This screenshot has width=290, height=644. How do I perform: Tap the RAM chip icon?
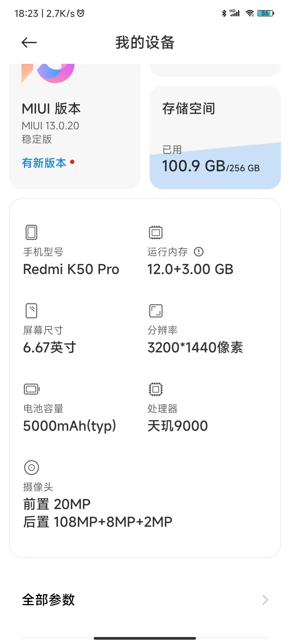click(156, 232)
